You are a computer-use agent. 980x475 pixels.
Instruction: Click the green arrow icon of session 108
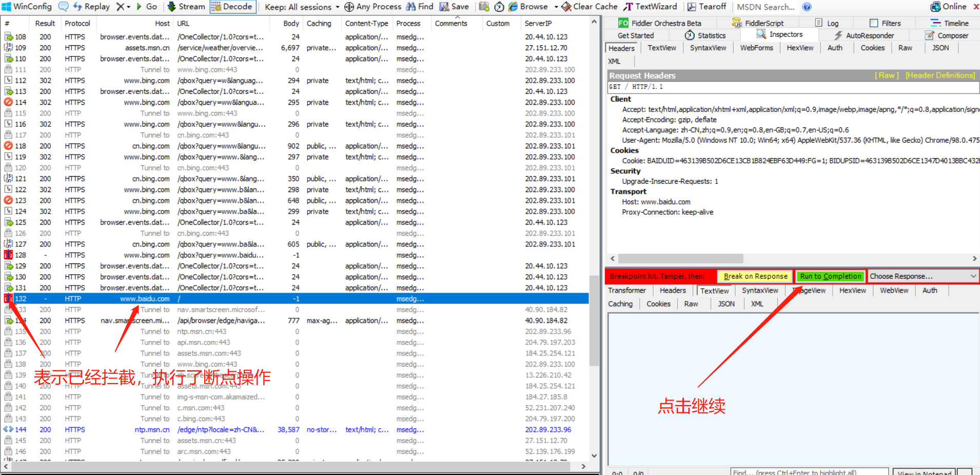pyautogui.click(x=8, y=36)
